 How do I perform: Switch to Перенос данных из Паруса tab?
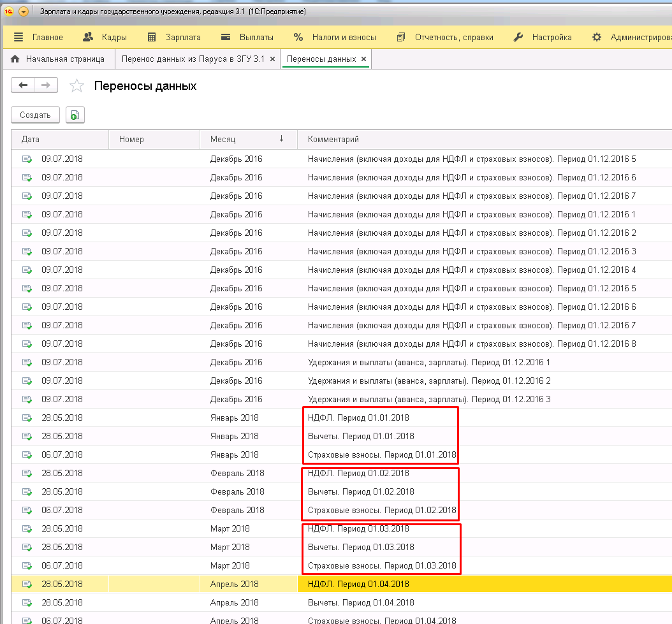point(193,59)
